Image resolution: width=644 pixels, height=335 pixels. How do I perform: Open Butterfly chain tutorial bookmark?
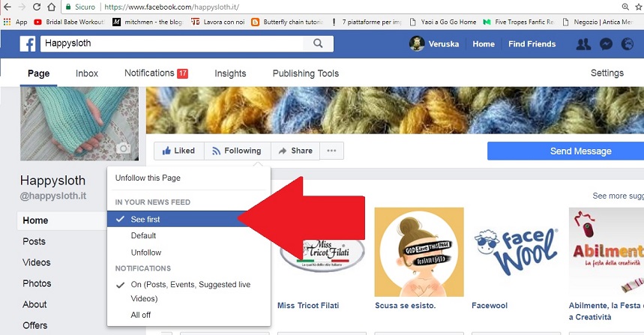pyautogui.click(x=287, y=22)
